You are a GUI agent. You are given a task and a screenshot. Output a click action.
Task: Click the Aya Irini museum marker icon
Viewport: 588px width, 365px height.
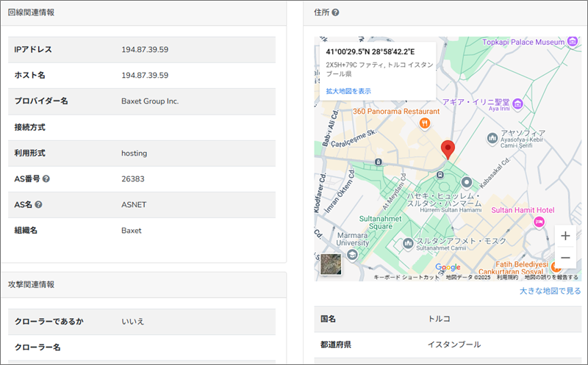(518, 104)
